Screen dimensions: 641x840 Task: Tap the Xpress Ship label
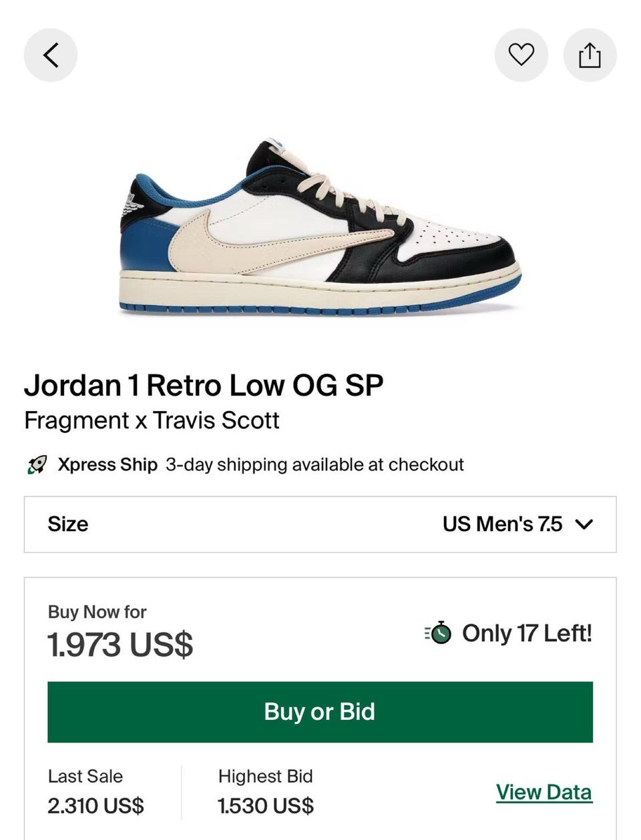(x=107, y=464)
